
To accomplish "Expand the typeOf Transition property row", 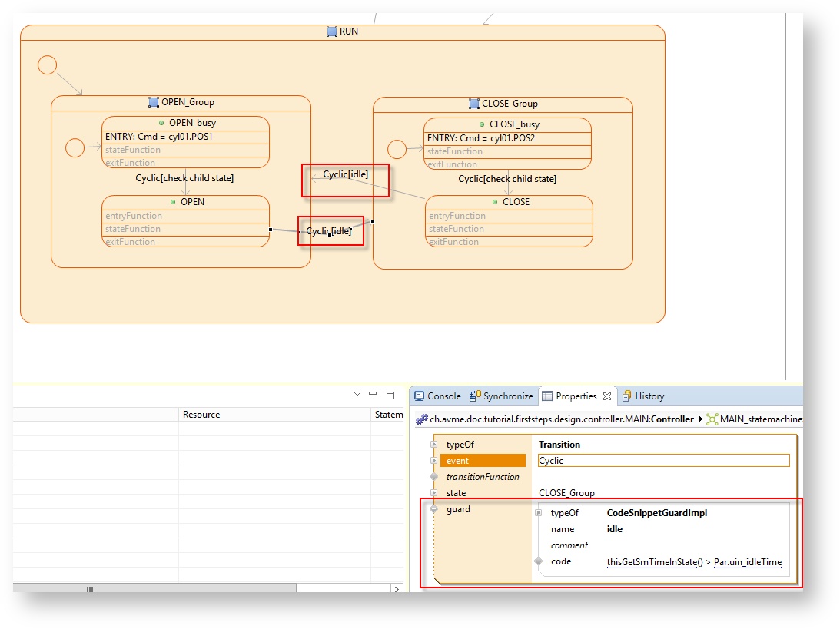I will pos(434,445).
